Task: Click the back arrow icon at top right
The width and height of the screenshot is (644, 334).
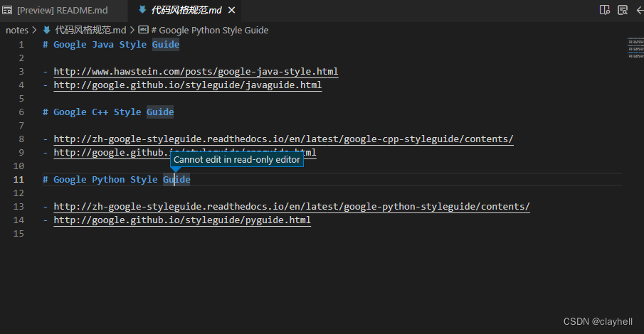Action: 640,10
